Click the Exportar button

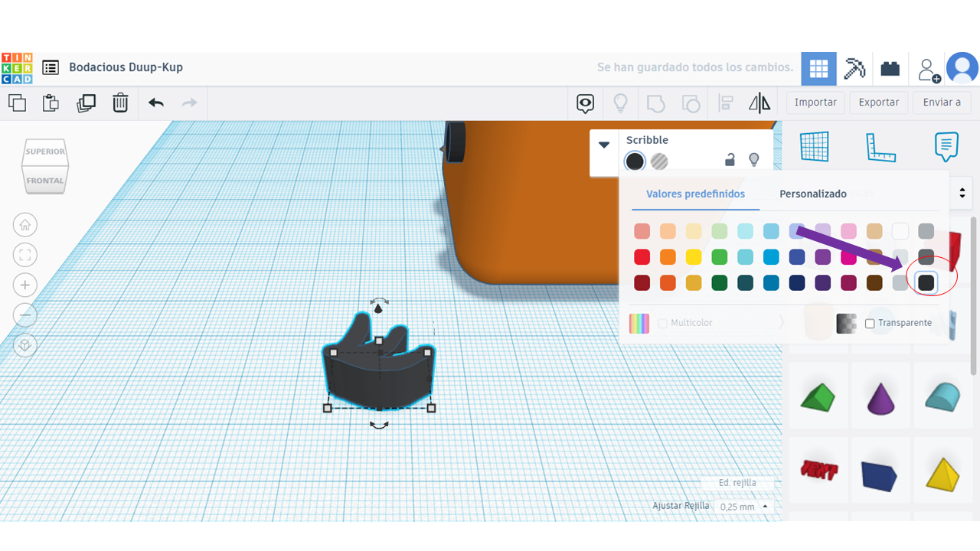tap(879, 103)
